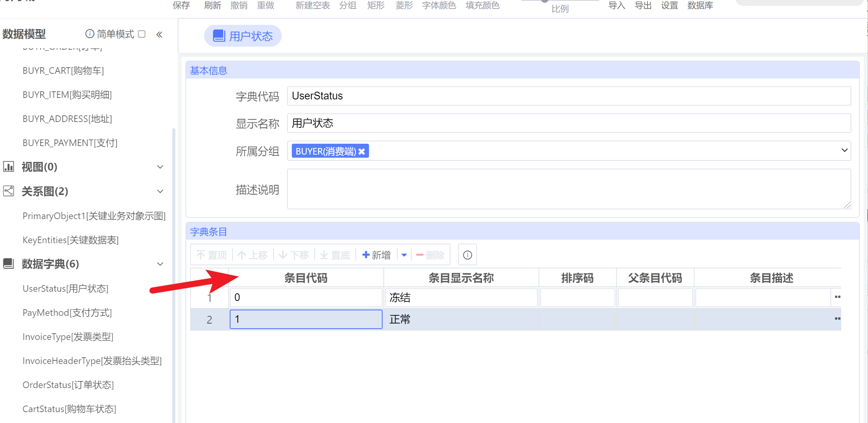Switch to the 用户状态 tab
This screenshot has width=868, height=423.
[243, 35]
